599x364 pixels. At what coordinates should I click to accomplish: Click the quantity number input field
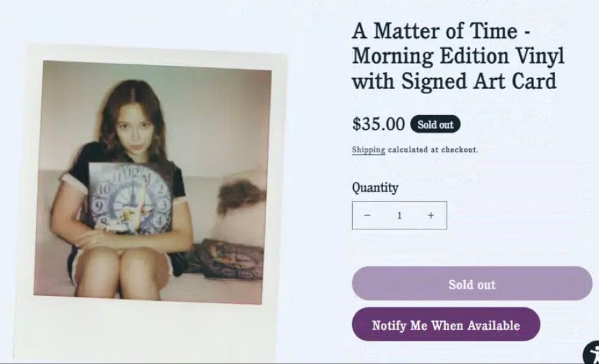pyautogui.click(x=399, y=216)
